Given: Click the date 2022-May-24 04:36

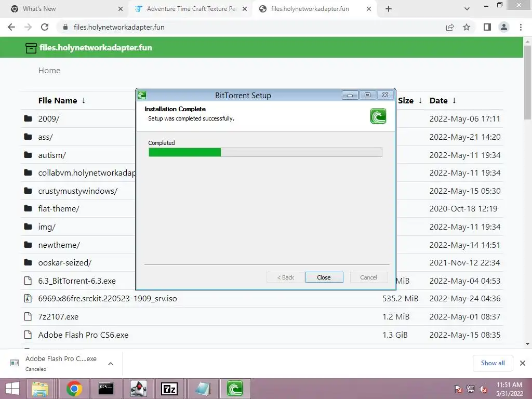Looking at the screenshot, I should point(465,299).
